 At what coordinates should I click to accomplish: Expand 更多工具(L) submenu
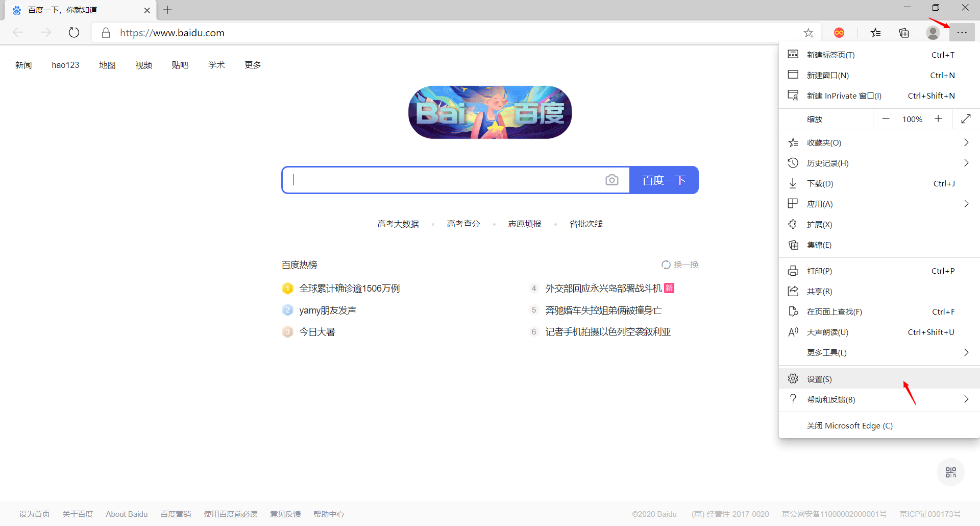click(x=879, y=352)
